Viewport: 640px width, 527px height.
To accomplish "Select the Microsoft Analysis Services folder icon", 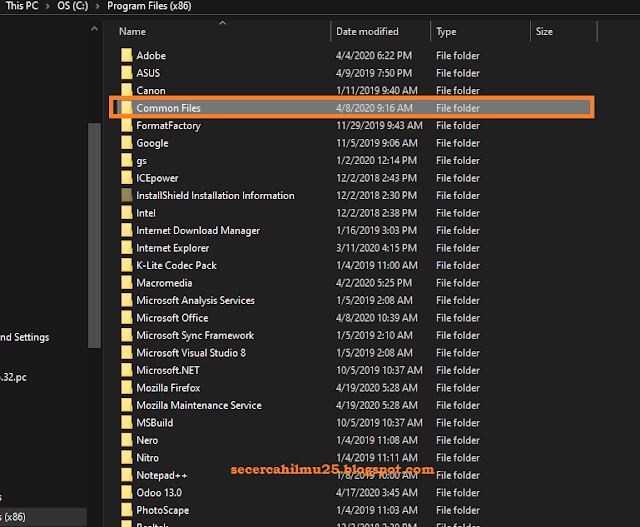I will pyautogui.click(x=127, y=300).
